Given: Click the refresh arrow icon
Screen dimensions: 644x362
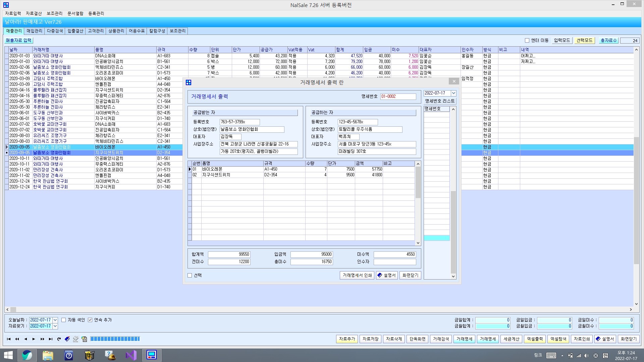Looking at the screenshot, I should (x=59, y=339).
